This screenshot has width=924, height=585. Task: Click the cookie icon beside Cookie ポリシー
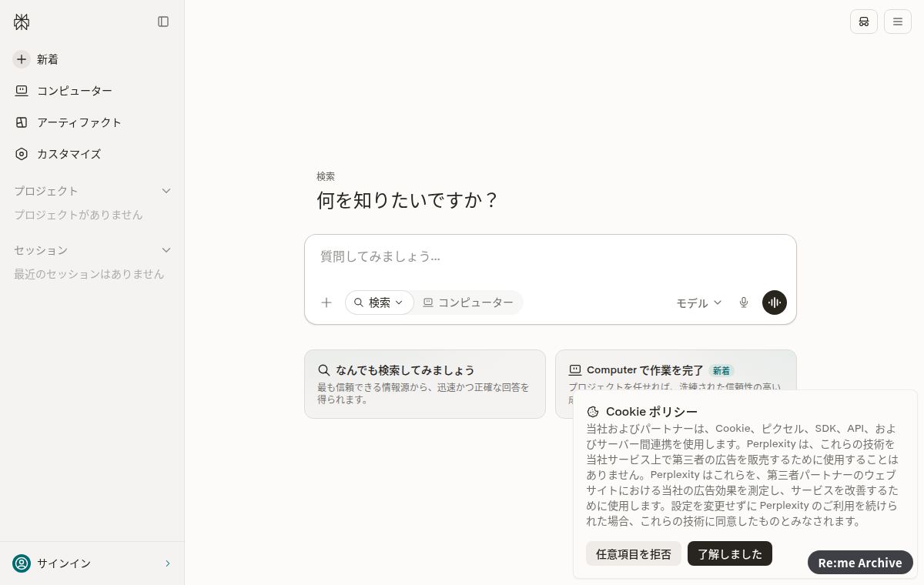pyautogui.click(x=593, y=412)
